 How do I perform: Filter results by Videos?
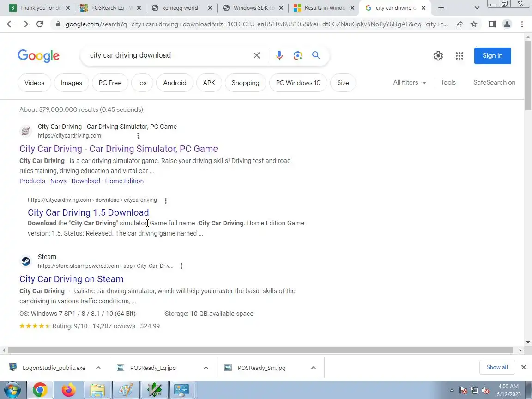point(34,83)
